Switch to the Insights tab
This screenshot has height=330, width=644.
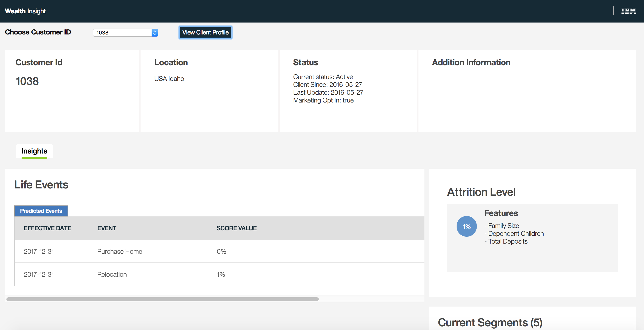[34, 151]
